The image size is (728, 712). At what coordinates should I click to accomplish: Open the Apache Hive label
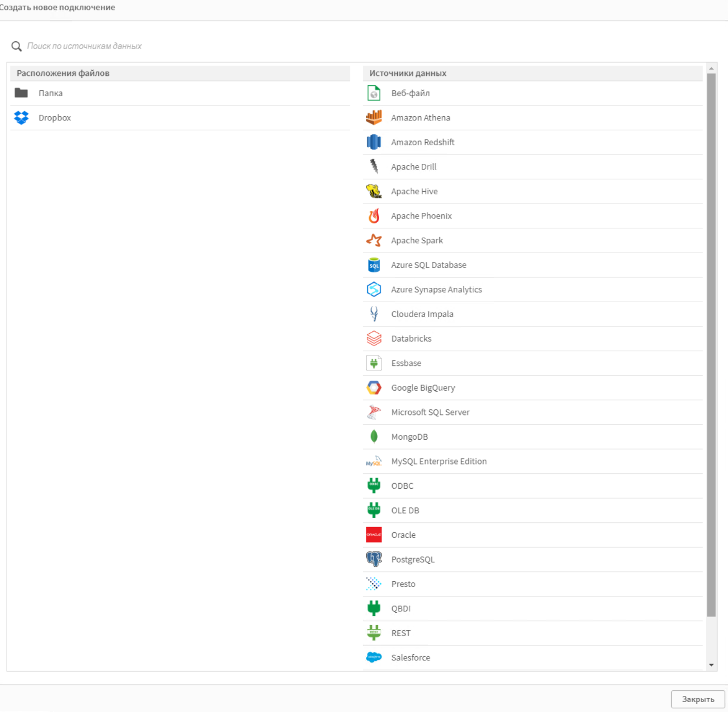tap(414, 191)
